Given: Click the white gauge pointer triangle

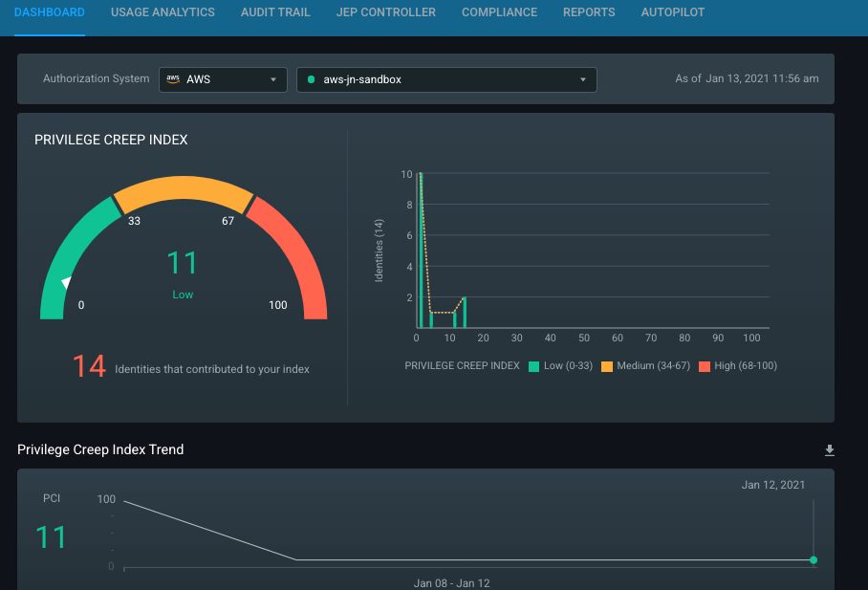Looking at the screenshot, I should coord(66,282).
